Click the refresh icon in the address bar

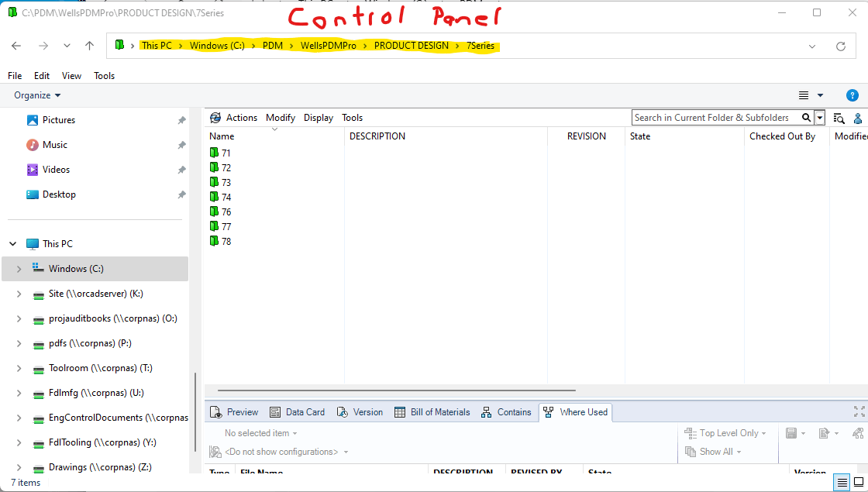coord(841,46)
